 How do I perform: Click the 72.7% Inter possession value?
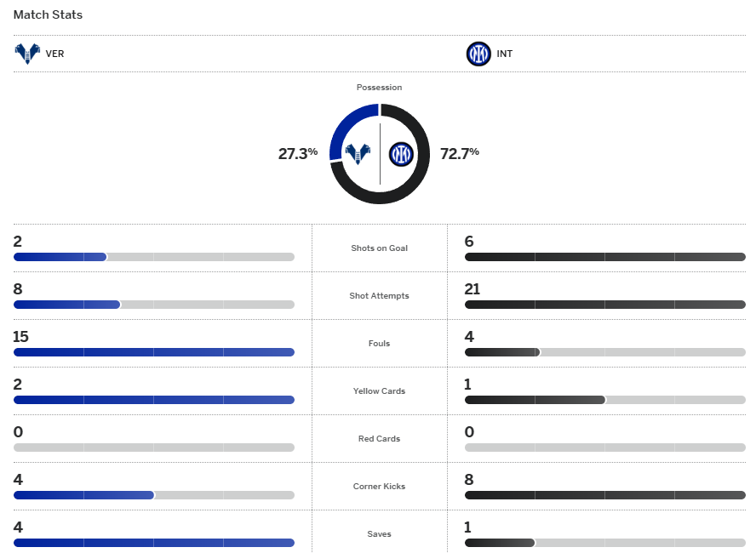pyautogui.click(x=460, y=154)
